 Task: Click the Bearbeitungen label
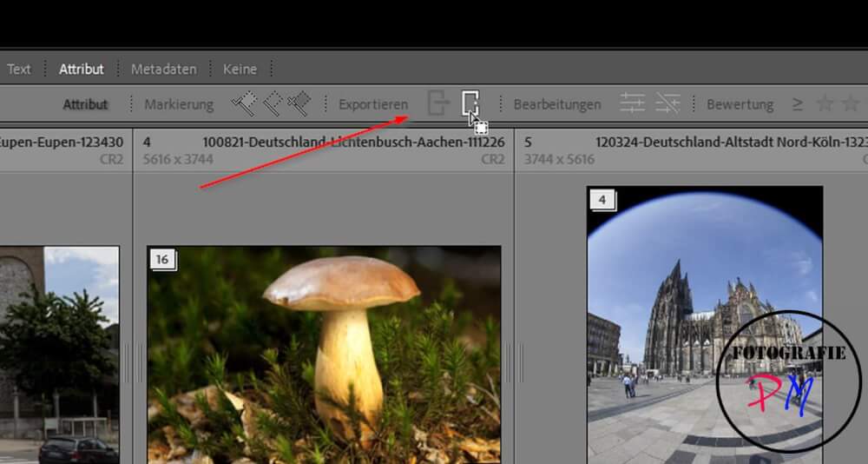557,104
